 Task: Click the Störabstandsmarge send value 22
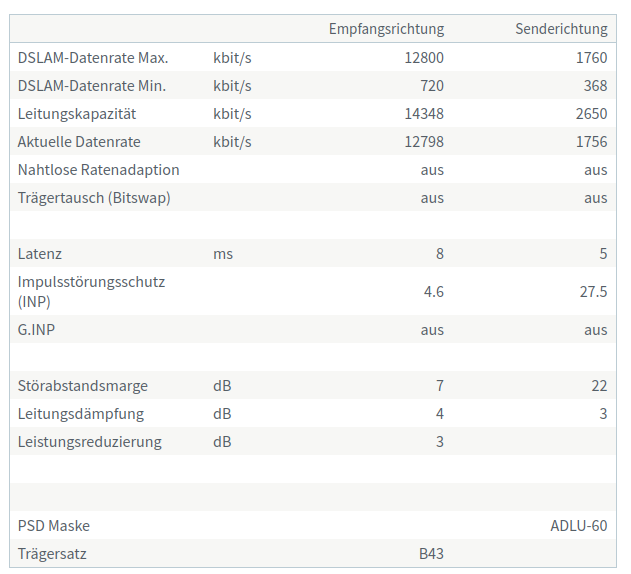pyautogui.click(x=599, y=386)
